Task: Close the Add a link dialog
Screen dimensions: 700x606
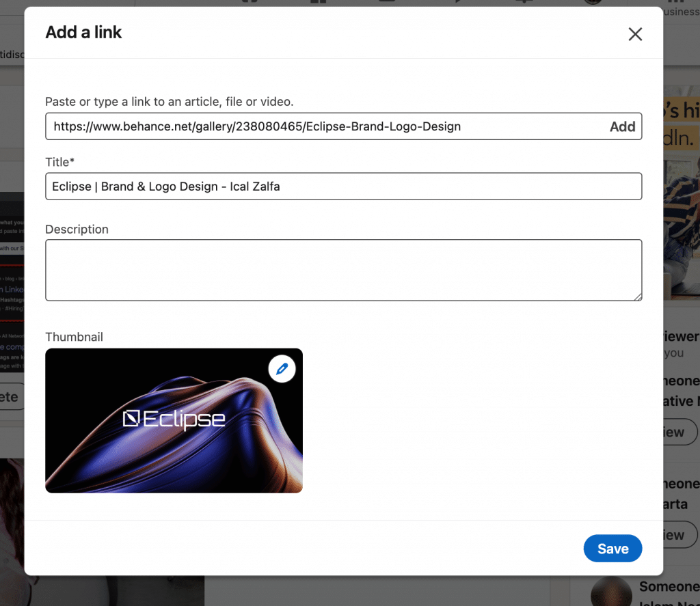Action: 635,33
